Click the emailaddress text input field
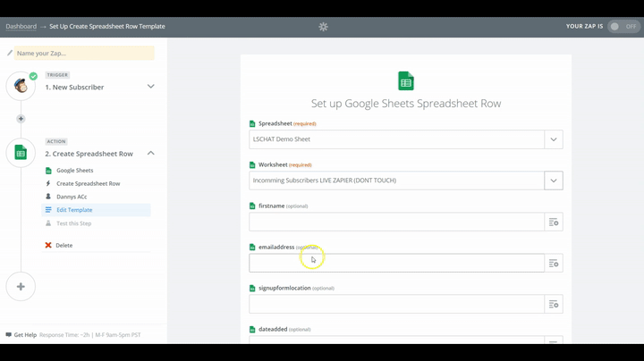Viewport: 644px width, 361px height. click(396, 263)
